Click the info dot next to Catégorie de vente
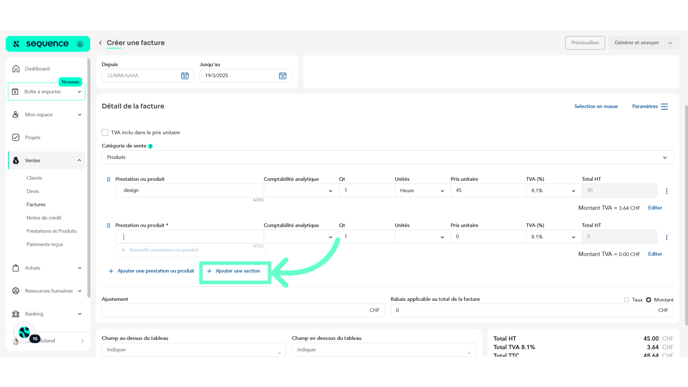Viewport: 688px width, 387px height. click(x=150, y=146)
